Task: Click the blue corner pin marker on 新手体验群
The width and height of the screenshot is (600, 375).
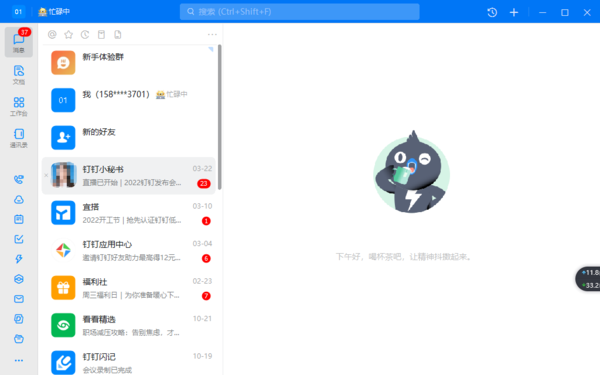Action: 211,49
